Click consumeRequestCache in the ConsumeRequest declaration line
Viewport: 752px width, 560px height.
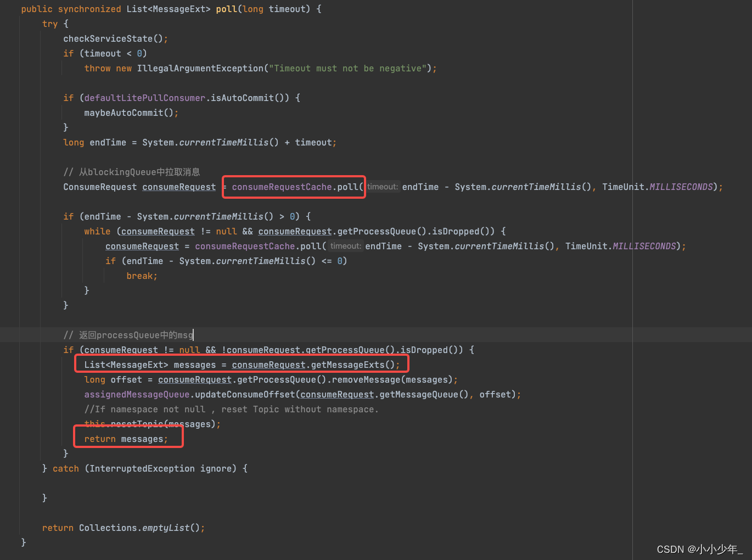click(282, 187)
